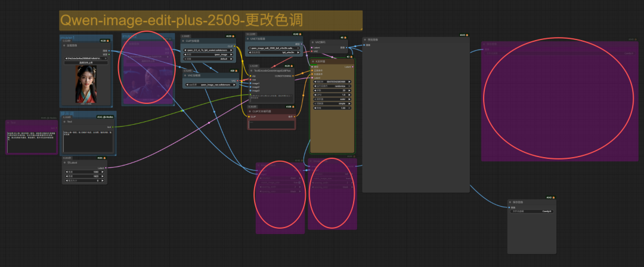Open the qwen_2.5_vl_7b_fp8_scaled.safetensors CLIP name dropdown
644x267 pixels.
tap(208, 50)
